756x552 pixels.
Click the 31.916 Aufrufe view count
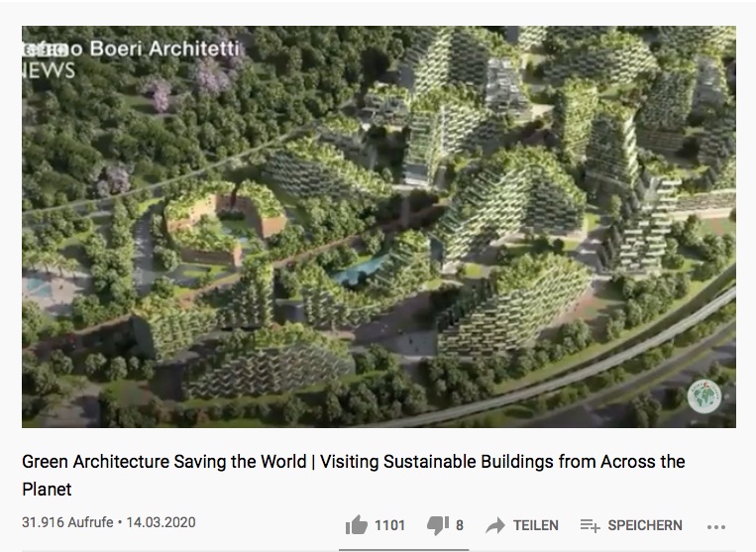tap(67, 522)
